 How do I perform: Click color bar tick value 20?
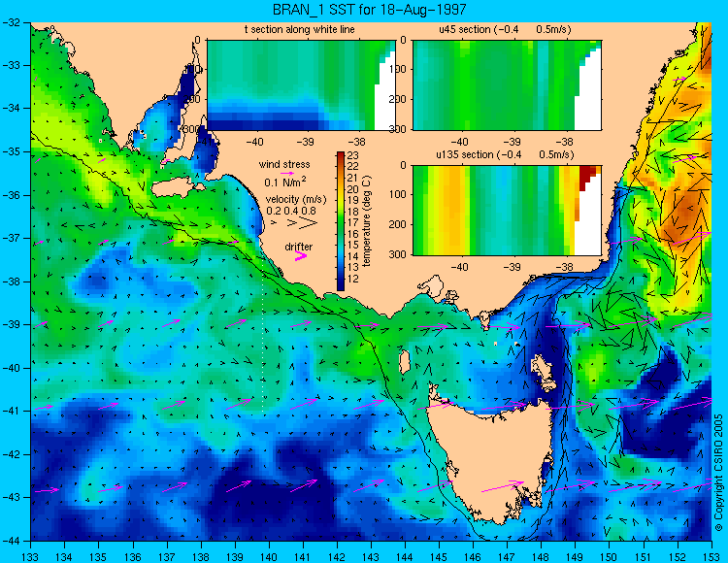pos(353,189)
